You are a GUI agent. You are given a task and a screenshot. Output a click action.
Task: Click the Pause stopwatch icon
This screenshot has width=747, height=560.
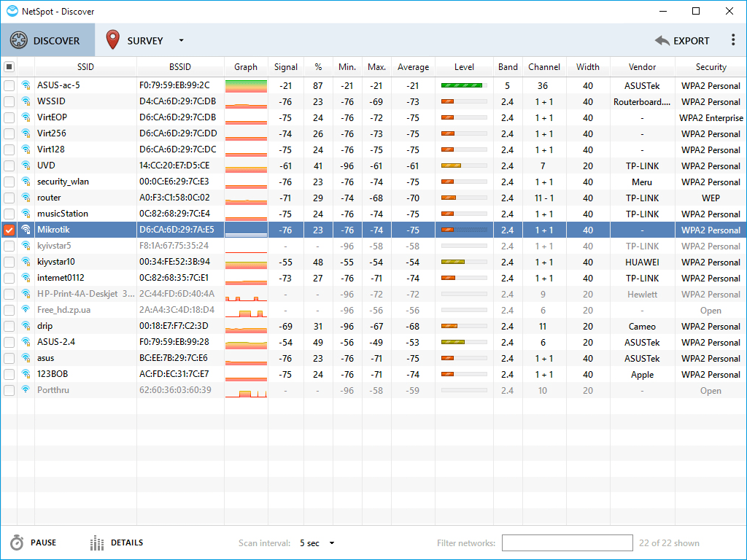click(x=17, y=542)
